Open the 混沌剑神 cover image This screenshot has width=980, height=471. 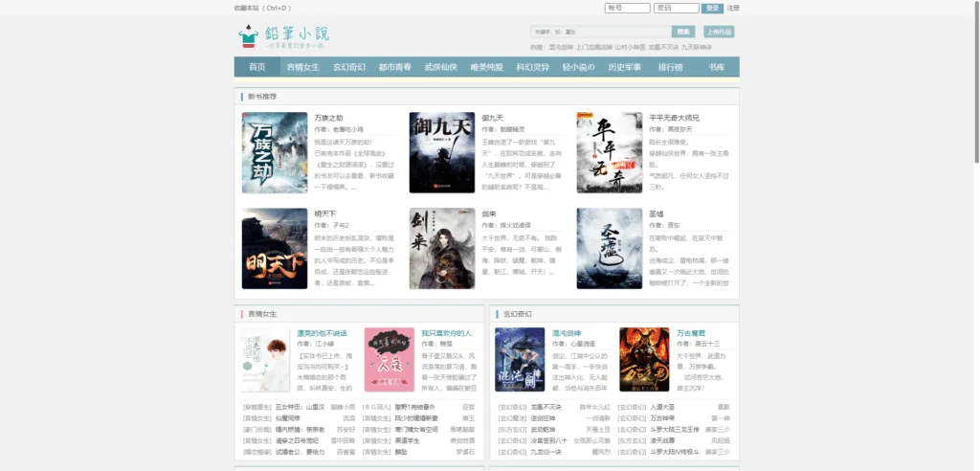(520, 360)
